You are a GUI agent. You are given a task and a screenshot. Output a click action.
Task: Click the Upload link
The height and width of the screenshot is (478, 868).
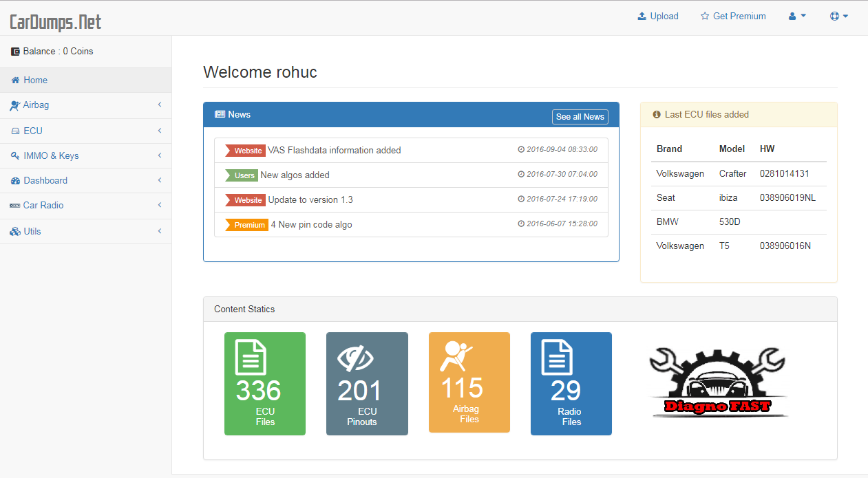click(x=658, y=16)
